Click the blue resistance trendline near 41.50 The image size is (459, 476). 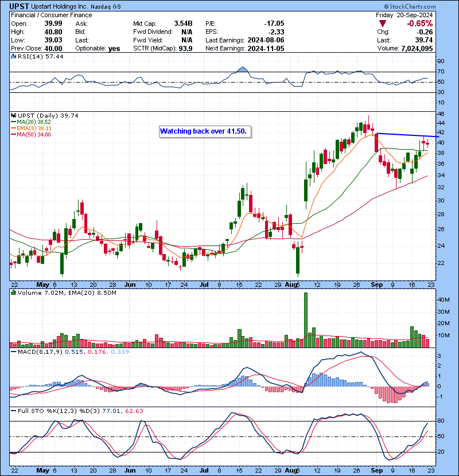click(402, 135)
